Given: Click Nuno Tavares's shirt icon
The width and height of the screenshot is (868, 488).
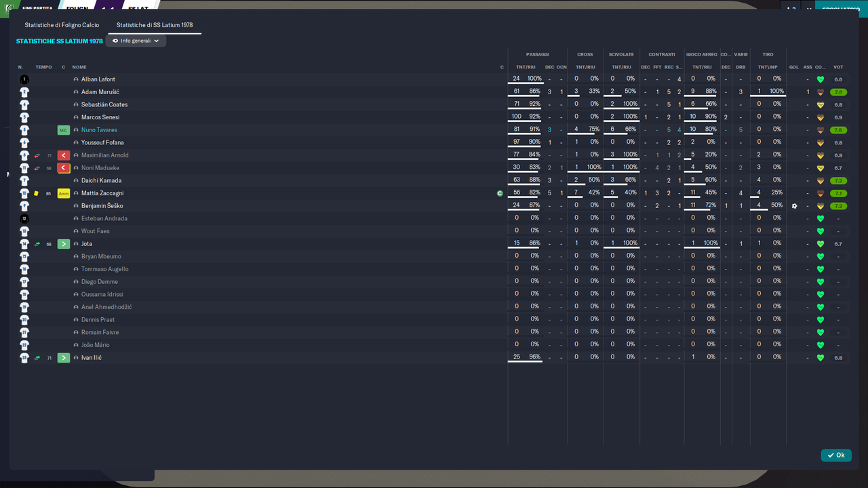Looking at the screenshot, I should tap(24, 130).
